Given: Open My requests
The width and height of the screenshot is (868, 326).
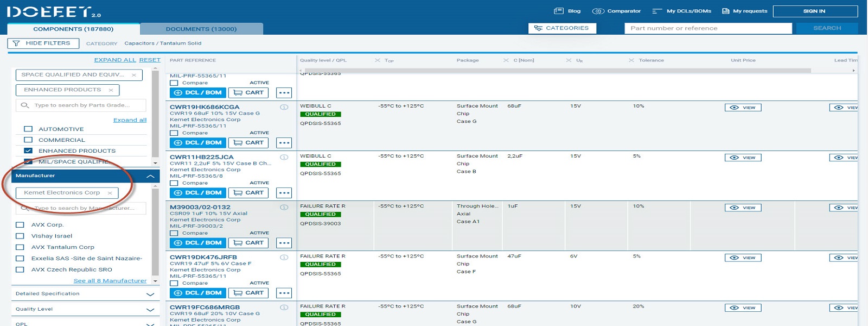Looking at the screenshot, I should point(745,11).
